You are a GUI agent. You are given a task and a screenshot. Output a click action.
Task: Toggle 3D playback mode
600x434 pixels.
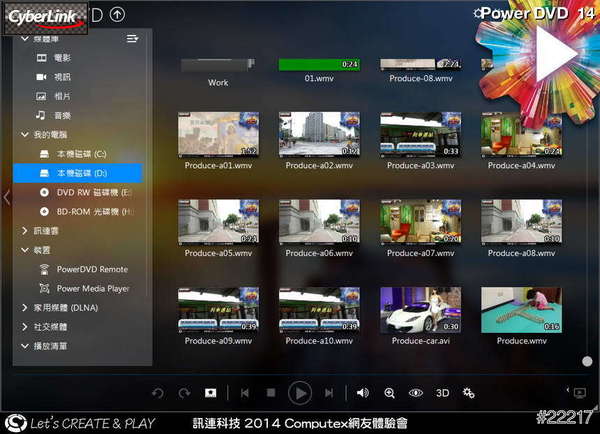coord(442,393)
